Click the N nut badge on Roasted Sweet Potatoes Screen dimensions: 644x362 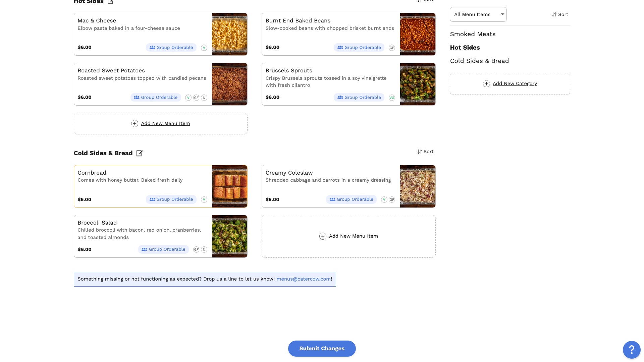(x=204, y=98)
